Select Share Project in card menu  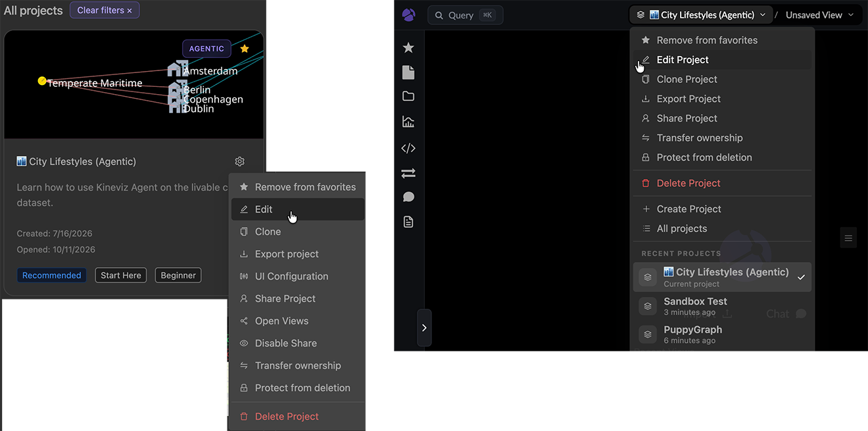[x=297, y=299]
